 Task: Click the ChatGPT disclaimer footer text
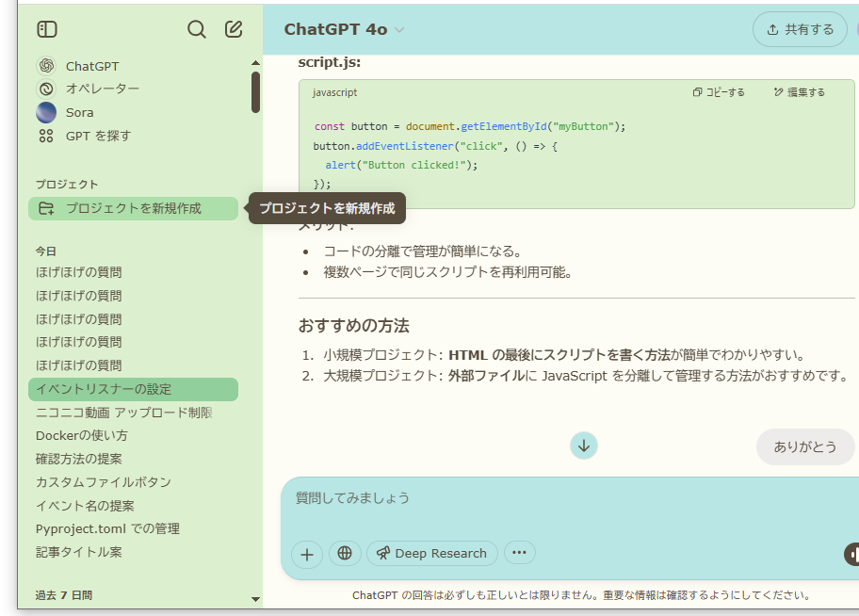coord(581,595)
